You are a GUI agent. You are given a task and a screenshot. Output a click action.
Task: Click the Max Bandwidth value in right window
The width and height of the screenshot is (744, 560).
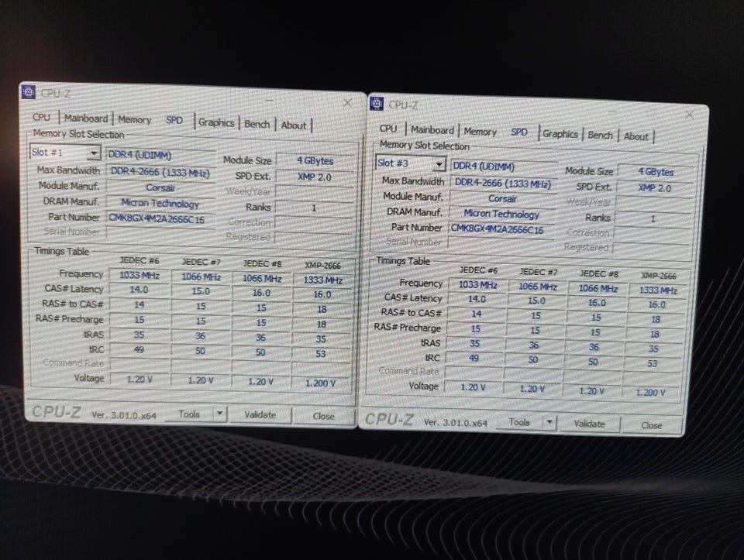click(x=502, y=183)
